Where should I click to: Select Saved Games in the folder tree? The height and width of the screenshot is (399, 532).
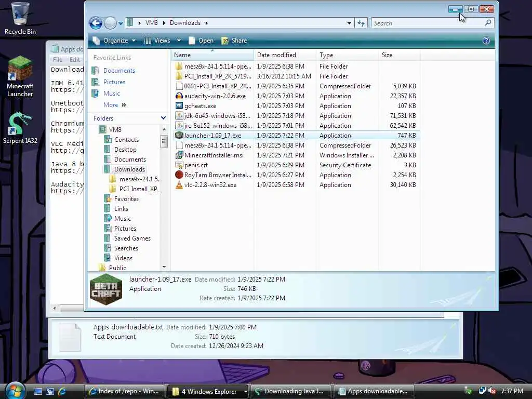click(132, 238)
